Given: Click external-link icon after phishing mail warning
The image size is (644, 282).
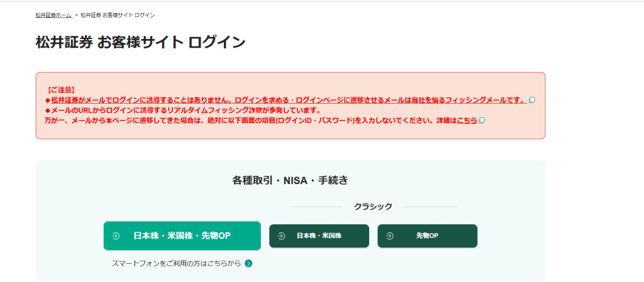Looking at the screenshot, I should pos(532,100).
